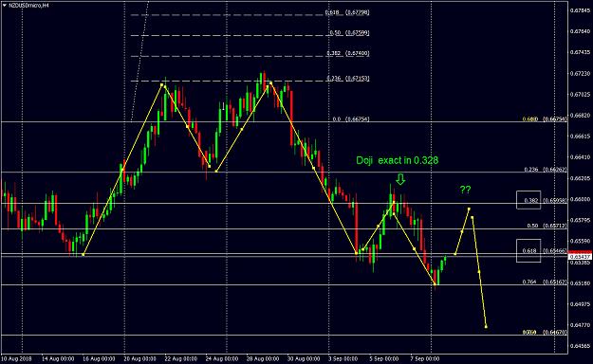
Task: Click the 0.236 (0.66262) retracement label
Action: tap(546, 170)
